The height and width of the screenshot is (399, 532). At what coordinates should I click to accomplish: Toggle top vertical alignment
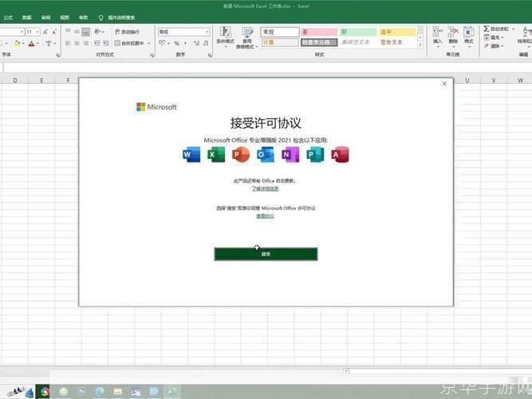(68, 32)
